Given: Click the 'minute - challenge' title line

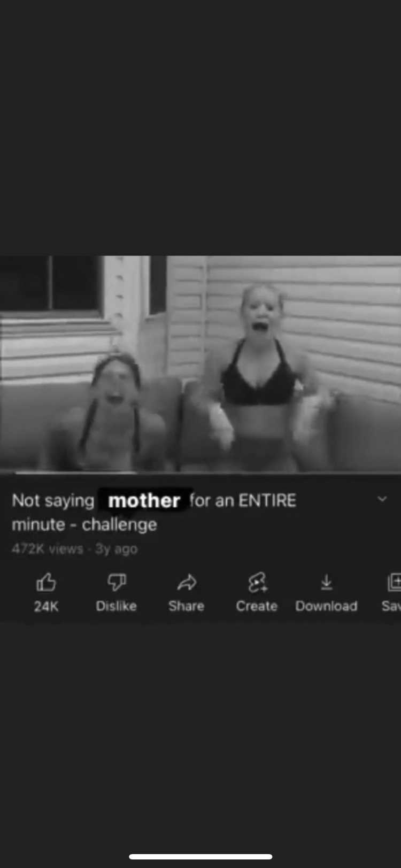Looking at the screenshot, I should pos(84,525).
